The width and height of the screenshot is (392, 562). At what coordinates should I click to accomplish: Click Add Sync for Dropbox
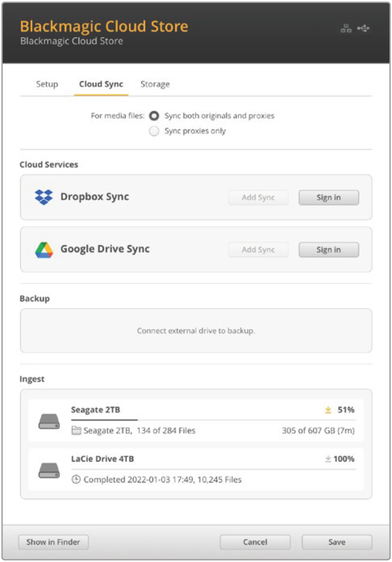tap(259, 198)
